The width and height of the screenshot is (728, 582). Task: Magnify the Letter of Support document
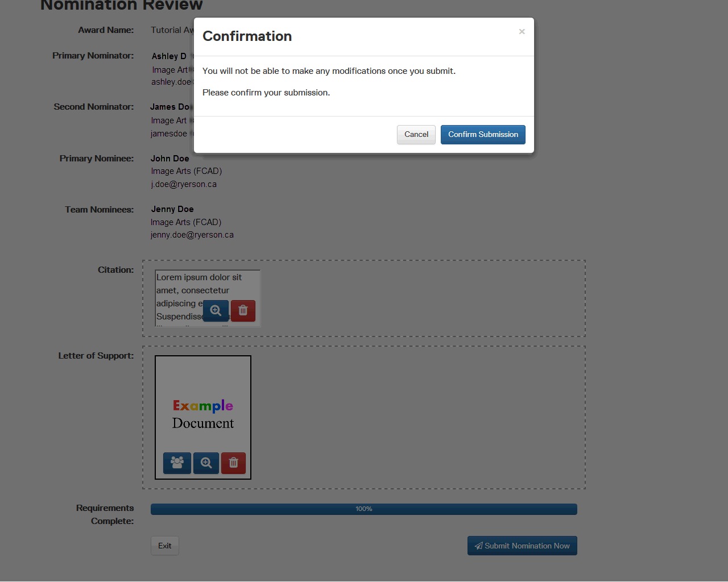(206, 463)
